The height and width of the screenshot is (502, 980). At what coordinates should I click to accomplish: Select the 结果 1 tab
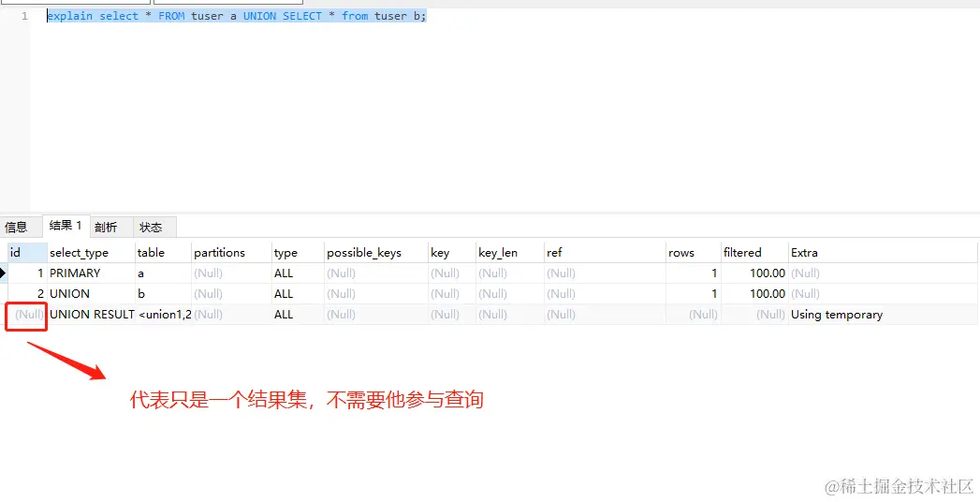66,227
